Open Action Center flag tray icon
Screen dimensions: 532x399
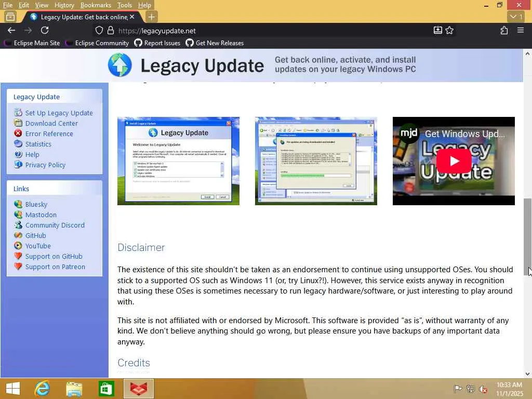[x=458, y=389]
